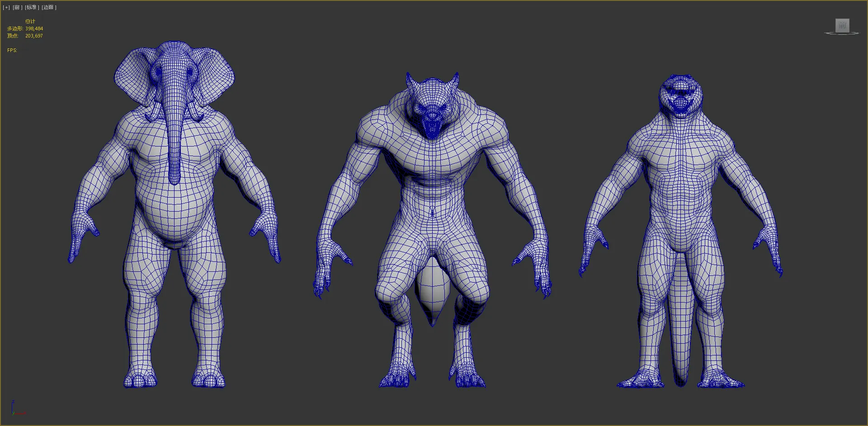Open the [前] point-of-view viewport menu
The width and height of the screenshot is (868, 426).
tap(18, 7)
